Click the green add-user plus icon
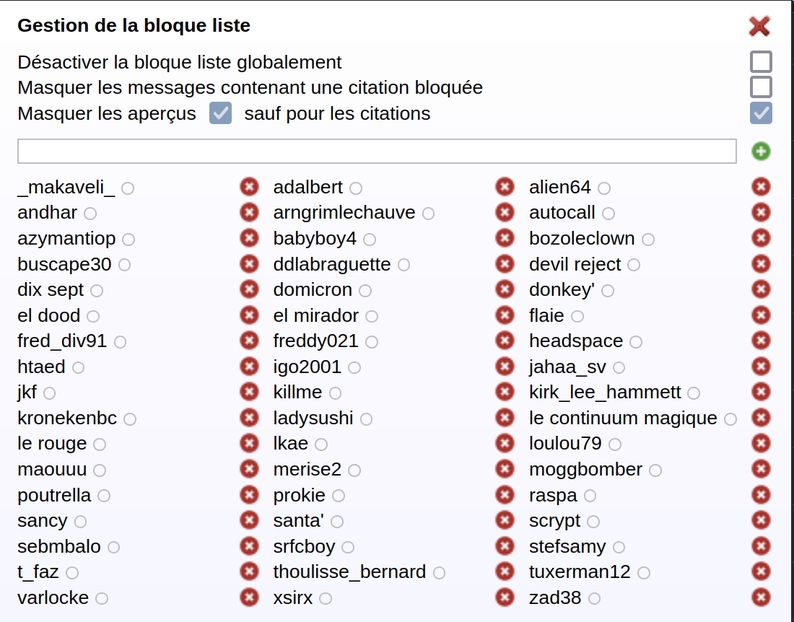This screenshot has width=794, height=622. click(x=761, y=151)
